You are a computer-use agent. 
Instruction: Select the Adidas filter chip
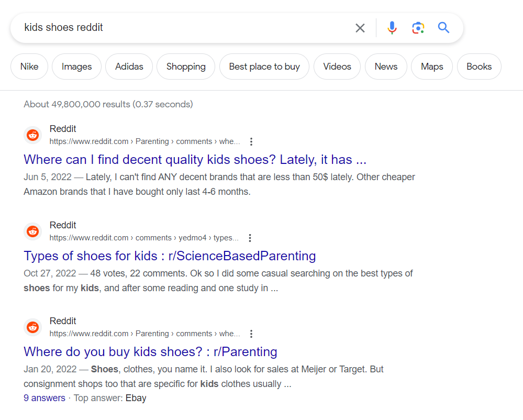click(x=129, y=67)
